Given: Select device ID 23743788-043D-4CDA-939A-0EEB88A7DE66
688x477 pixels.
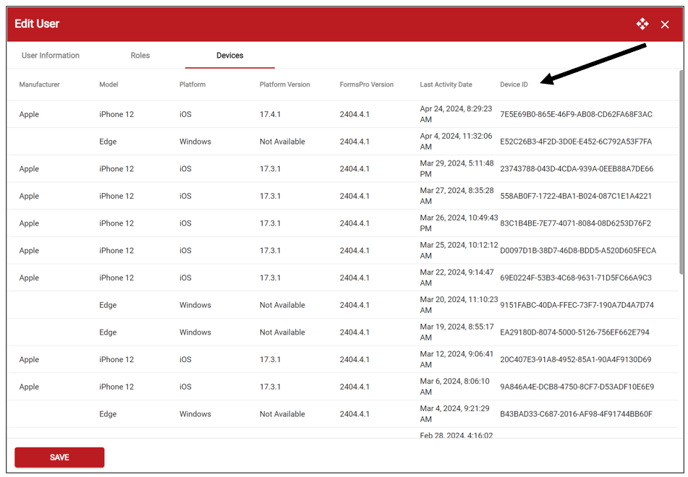Looking at the screenshot, I should 577,169.
